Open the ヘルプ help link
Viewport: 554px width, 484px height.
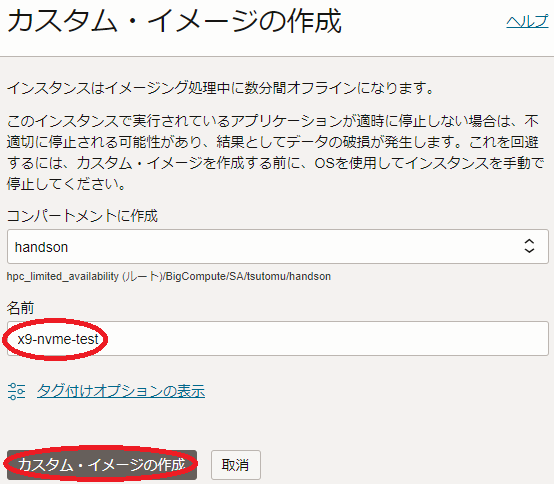coord(527,22)
